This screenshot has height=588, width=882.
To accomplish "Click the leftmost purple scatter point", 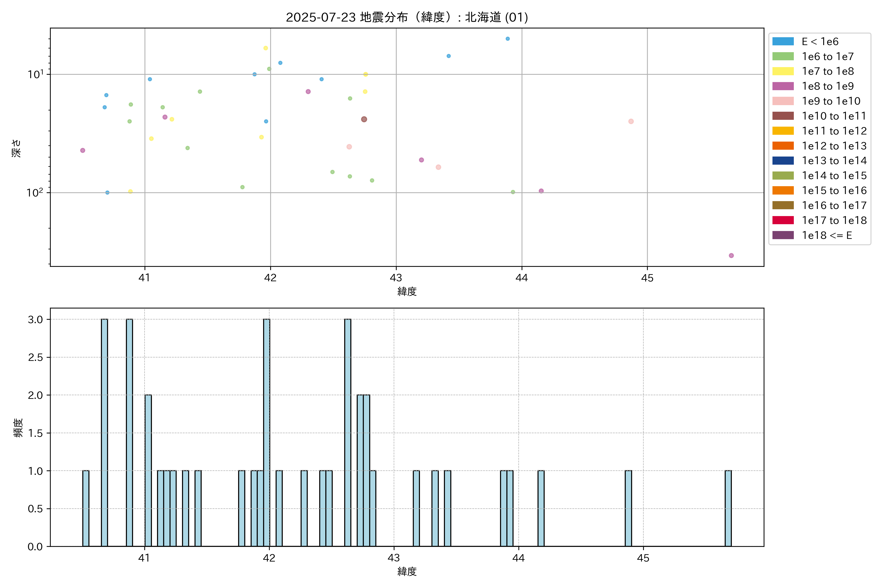I will (x=83, y=150).
